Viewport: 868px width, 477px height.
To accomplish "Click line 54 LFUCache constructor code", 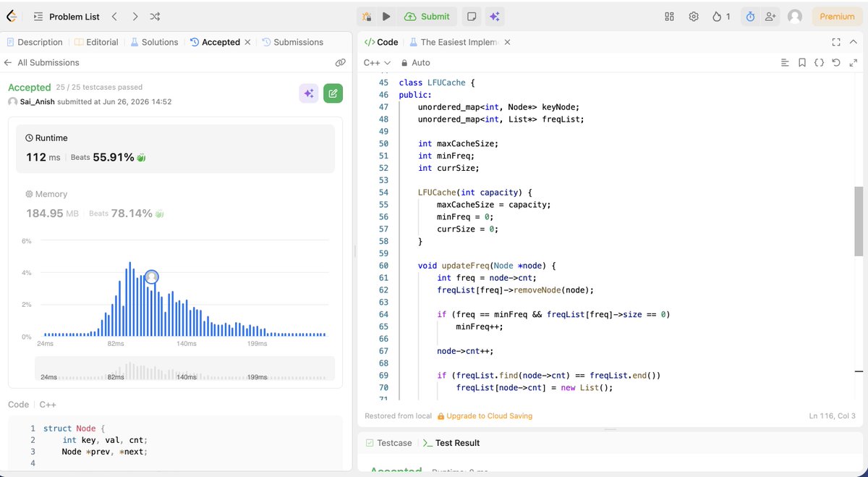I will (475, 193).
